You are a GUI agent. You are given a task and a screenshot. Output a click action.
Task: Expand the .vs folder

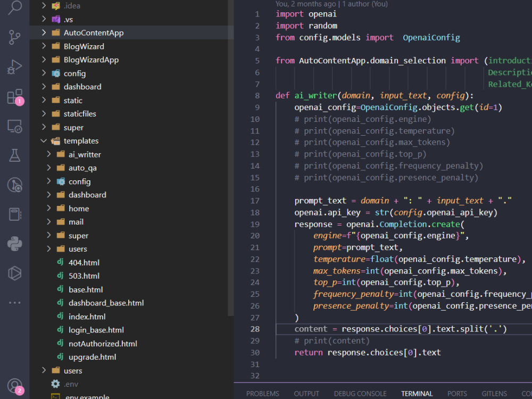[x=44, y=19]
